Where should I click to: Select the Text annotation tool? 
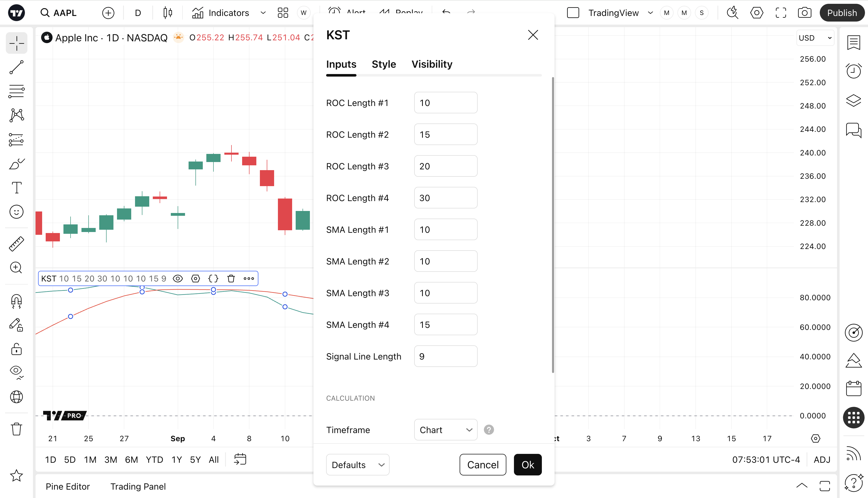tap(16, 187)
